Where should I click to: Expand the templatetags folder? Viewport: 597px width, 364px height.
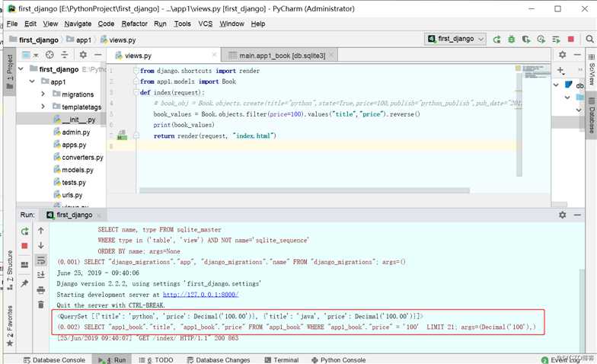(x=43, y=107)
